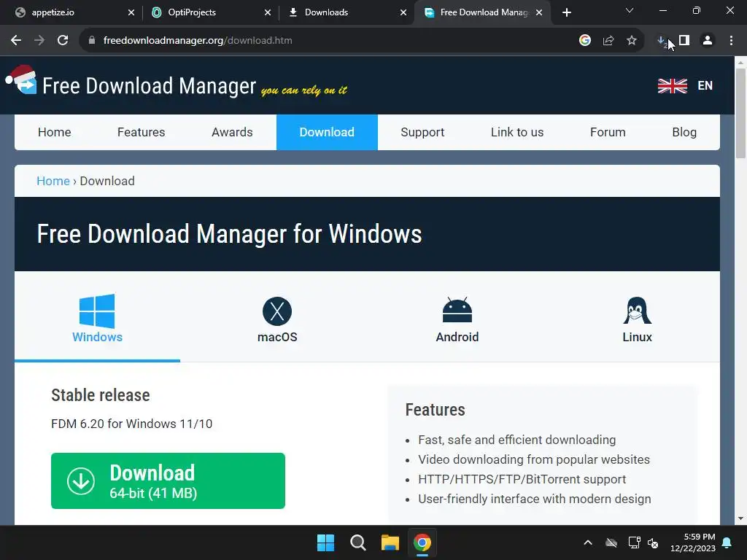Open the Support menu item
The height and width of the screenshot is (560, 747).
tap(422, 132)
